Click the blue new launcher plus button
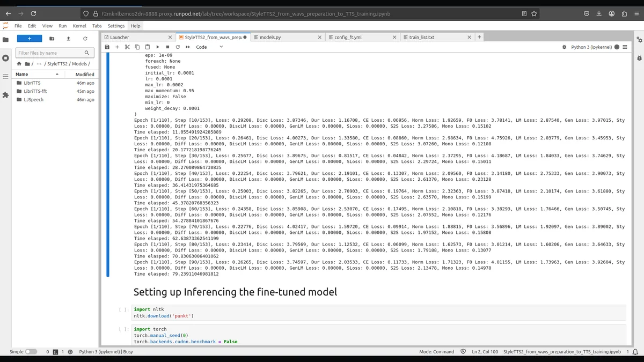The image size is (644, 362). click(x=30, y=39)
